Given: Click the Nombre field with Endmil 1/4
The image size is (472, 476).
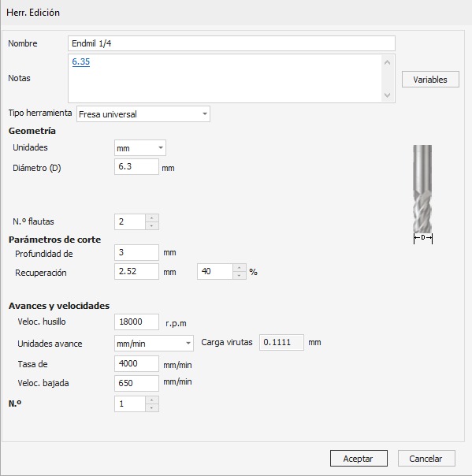Looking at the screenshot, I should [232, 43].
